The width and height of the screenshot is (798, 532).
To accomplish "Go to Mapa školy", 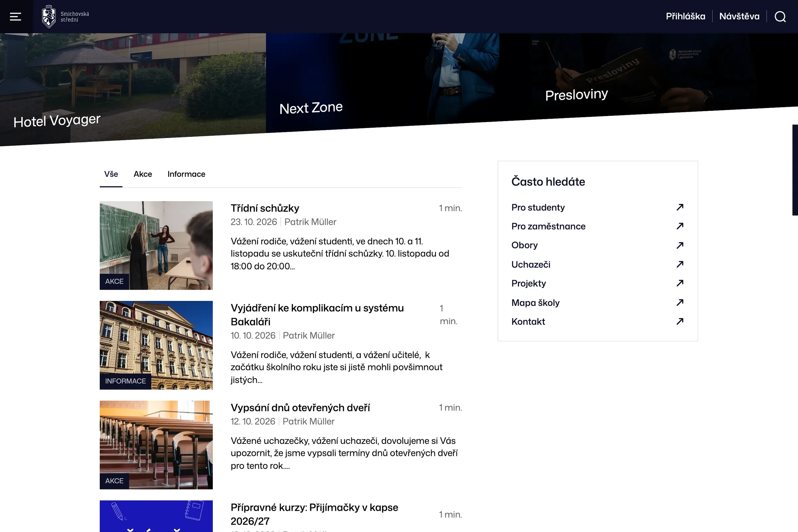I will point(535,302).
